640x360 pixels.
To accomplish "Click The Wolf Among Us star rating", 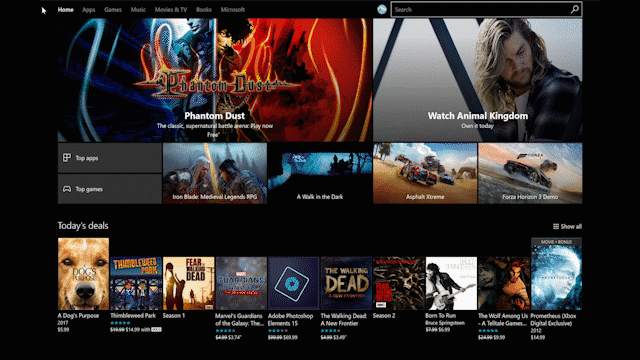I will (x=488, y=331).
